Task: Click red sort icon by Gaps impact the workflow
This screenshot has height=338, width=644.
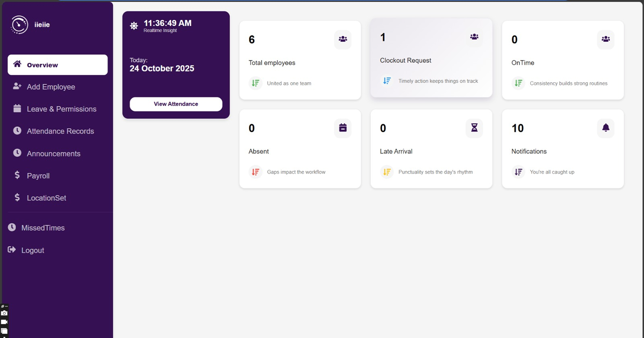Action: point(256,172)
